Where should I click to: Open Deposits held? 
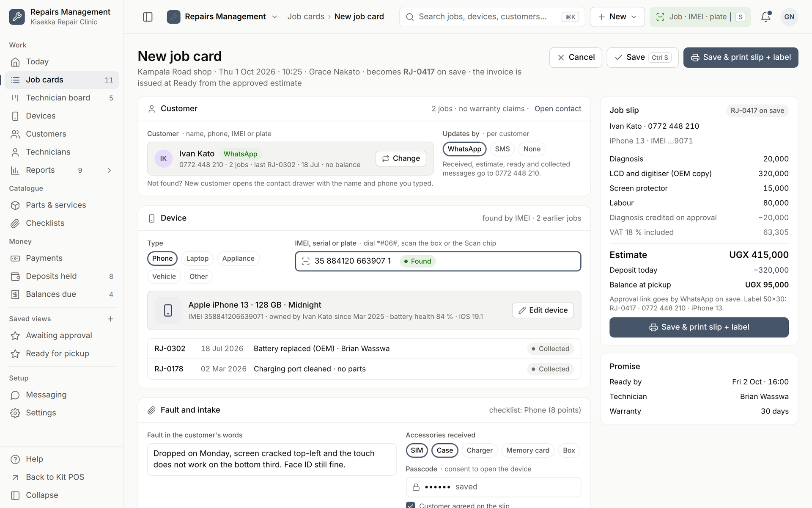62,276
